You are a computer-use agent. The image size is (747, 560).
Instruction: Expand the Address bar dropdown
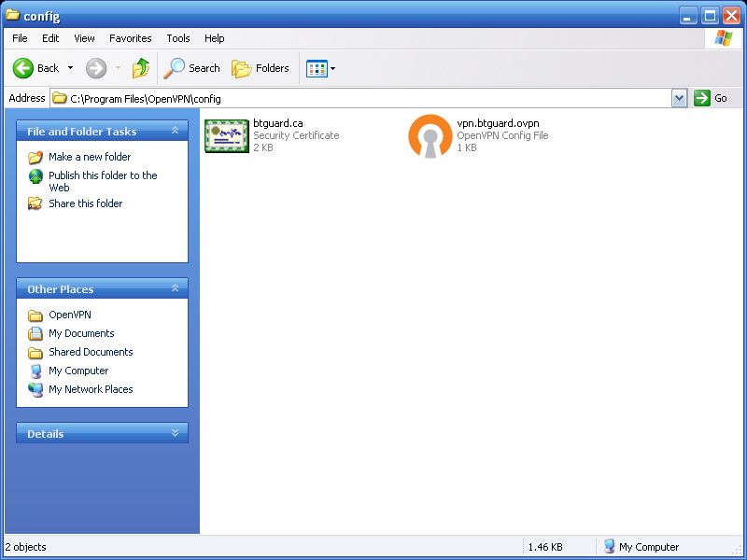(680, 98)
